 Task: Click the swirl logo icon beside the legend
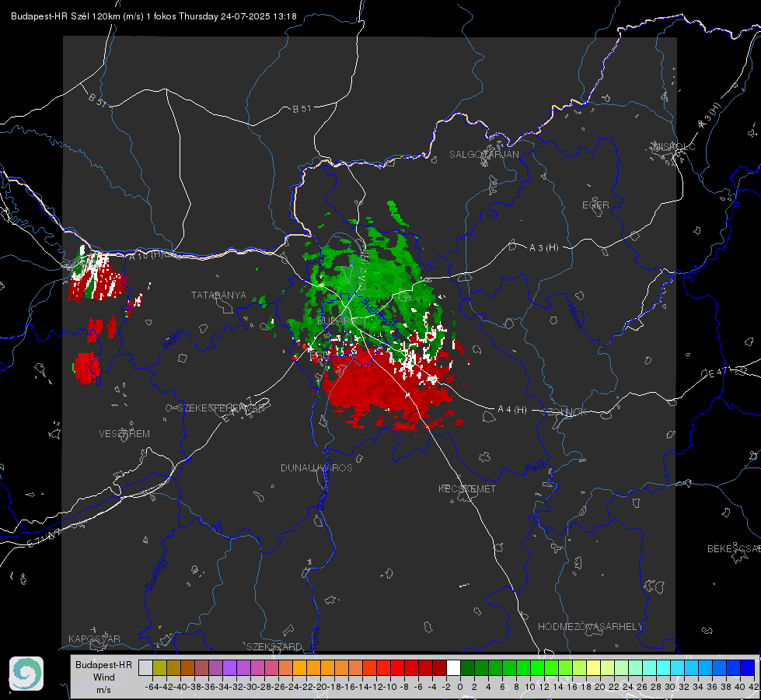point(26,674)
